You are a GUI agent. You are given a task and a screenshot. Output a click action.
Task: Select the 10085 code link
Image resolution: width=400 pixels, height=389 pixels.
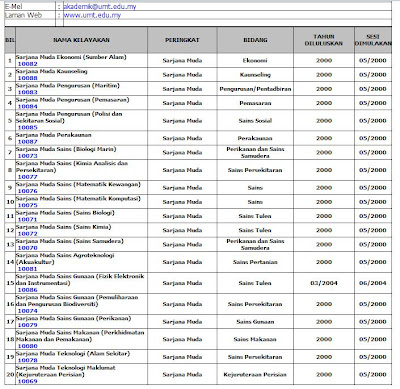pos(28,127)
